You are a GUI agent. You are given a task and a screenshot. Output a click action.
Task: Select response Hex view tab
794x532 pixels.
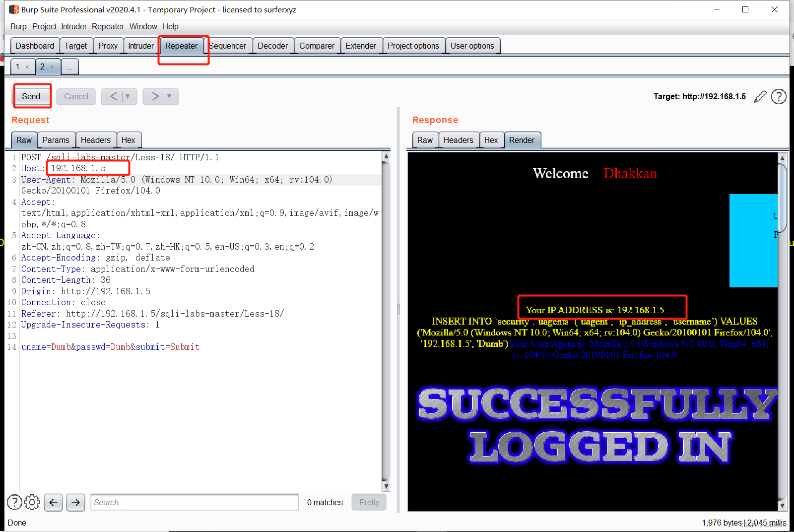[491, 140]
